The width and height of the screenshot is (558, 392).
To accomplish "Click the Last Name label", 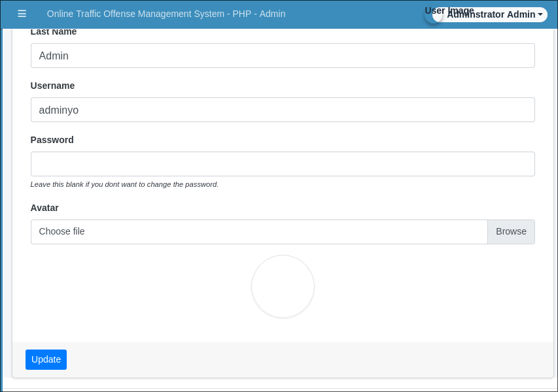I will click(x=54, y=32).
